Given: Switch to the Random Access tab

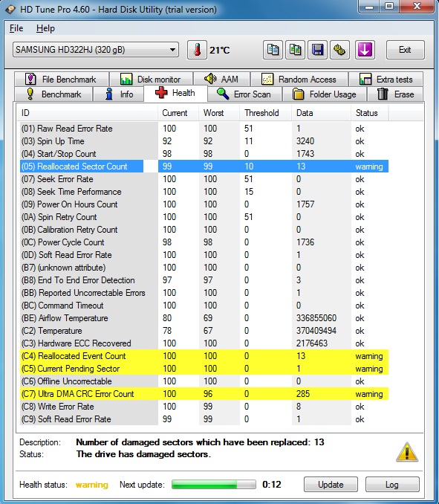Looking at the screenshot, I should pos(299,79).
